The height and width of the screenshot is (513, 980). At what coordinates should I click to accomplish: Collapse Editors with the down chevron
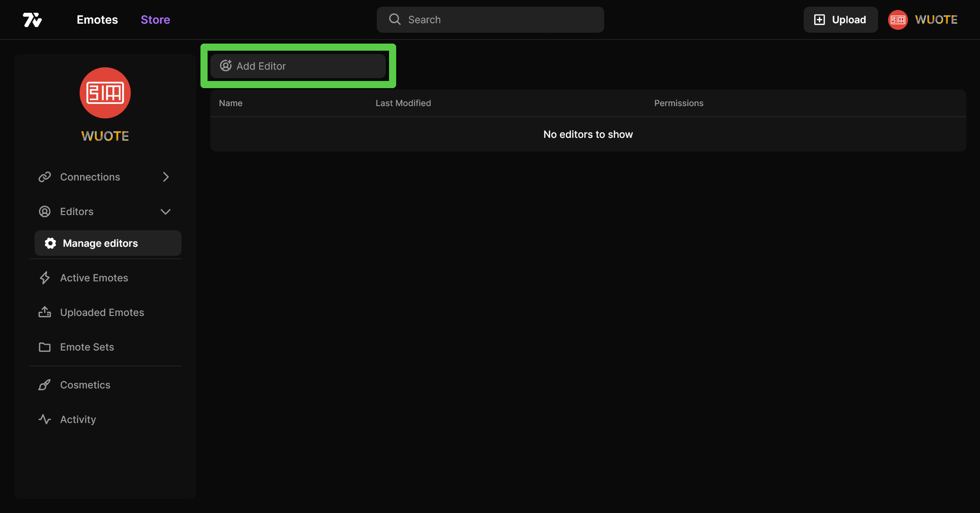tap(165, 212)
